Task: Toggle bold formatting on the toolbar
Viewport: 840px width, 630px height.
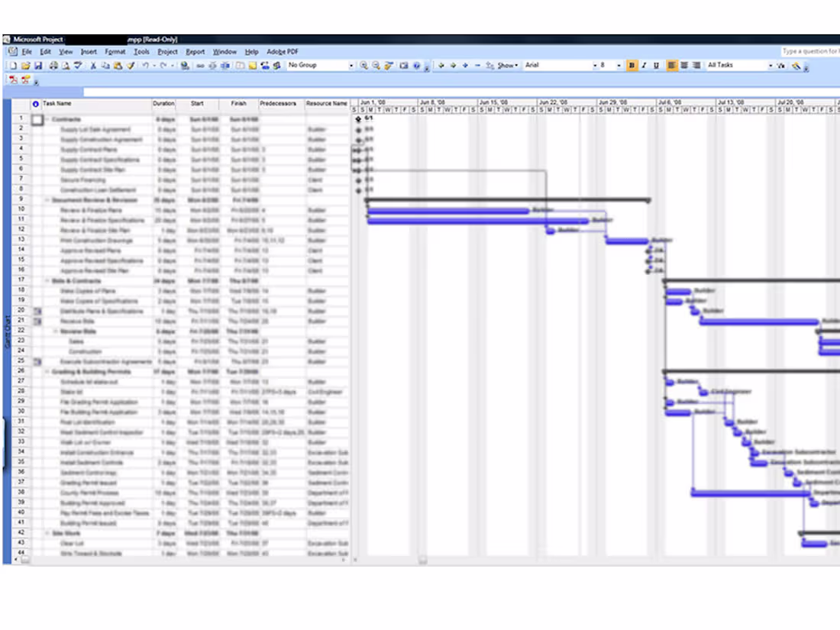Action: (632, 66)
